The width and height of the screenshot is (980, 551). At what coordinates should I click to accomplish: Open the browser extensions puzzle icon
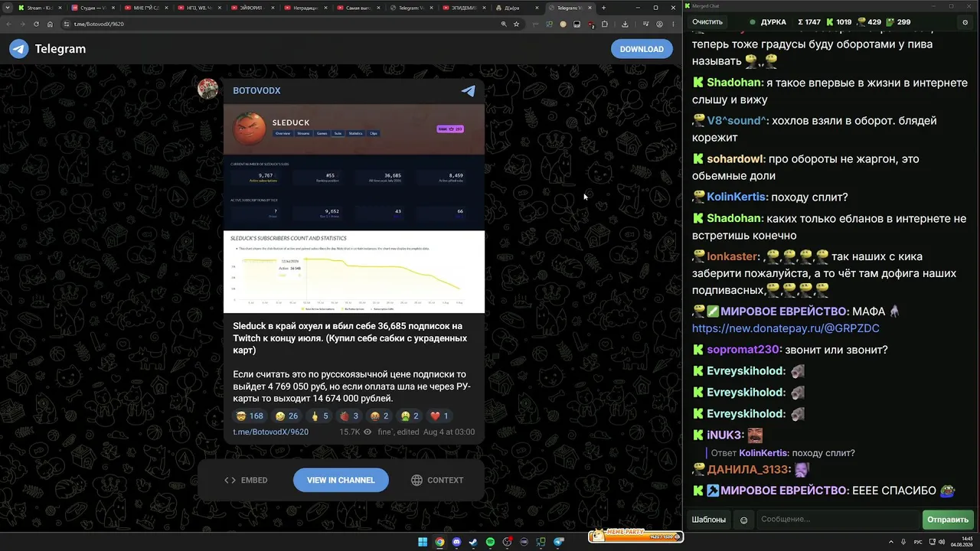coord(604,24)
